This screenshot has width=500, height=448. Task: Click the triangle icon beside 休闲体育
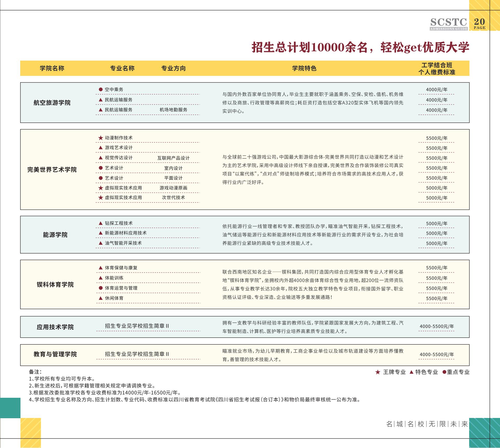pos(101,298)
